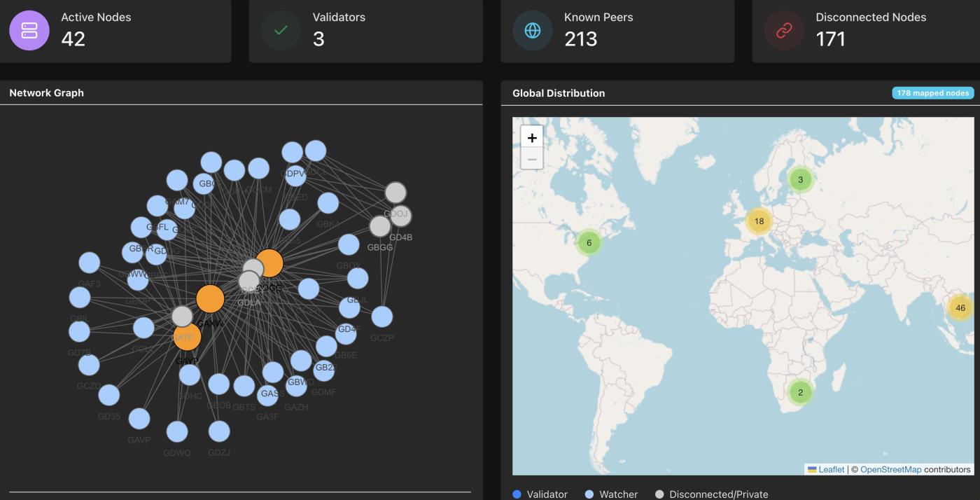The width and height of the screenshot is (980, 500).
Task: Click the map zoom-out button
Action: (531, 158)
